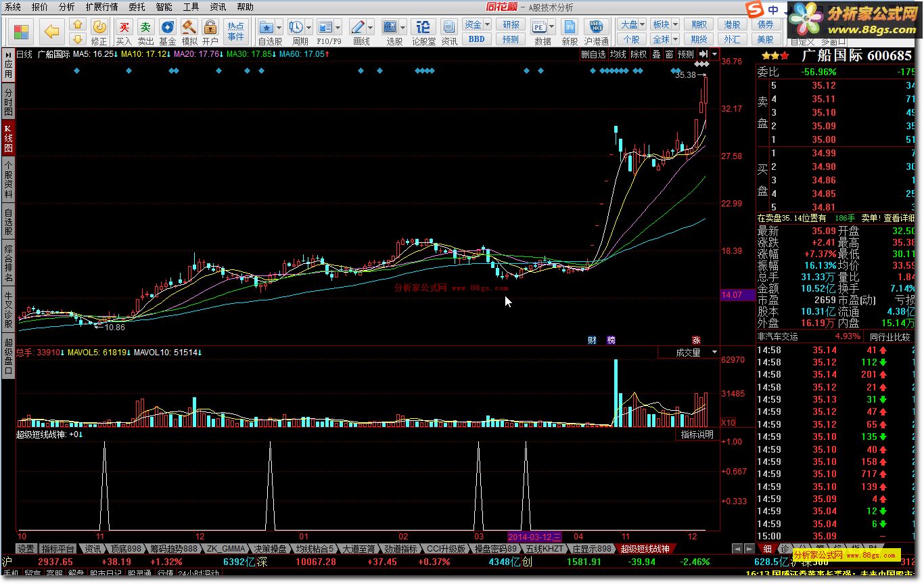Toggle the 除权 ex-rights setting

(639, 54)
